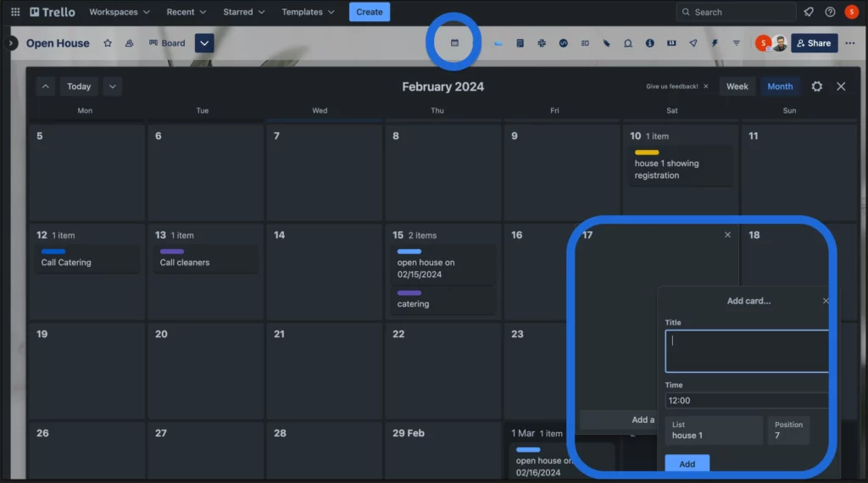Open the catering card on the 15th
The height and width of the screenshot is (483, 868).
[442, 301]
